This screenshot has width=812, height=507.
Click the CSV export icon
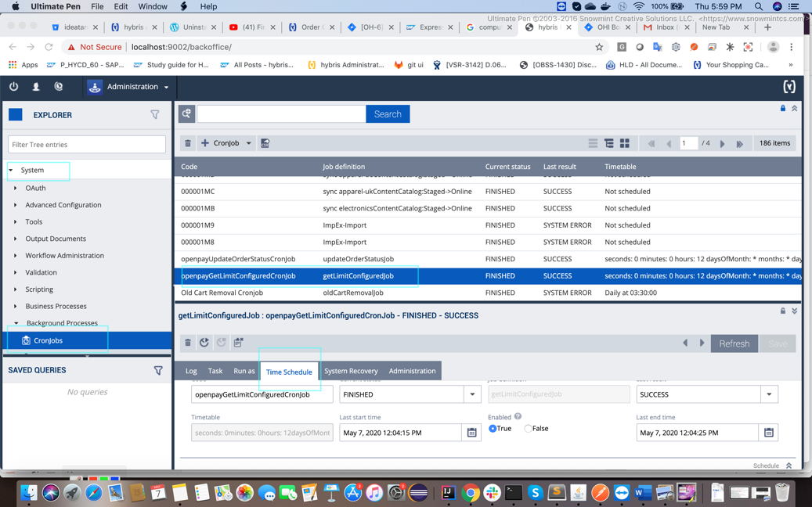tap(265, 143)
